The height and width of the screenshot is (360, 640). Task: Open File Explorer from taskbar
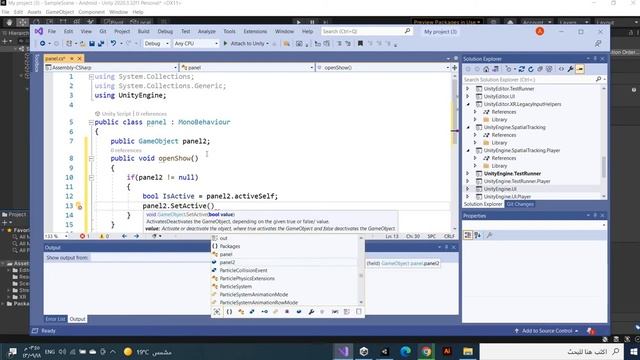(468, 351)
